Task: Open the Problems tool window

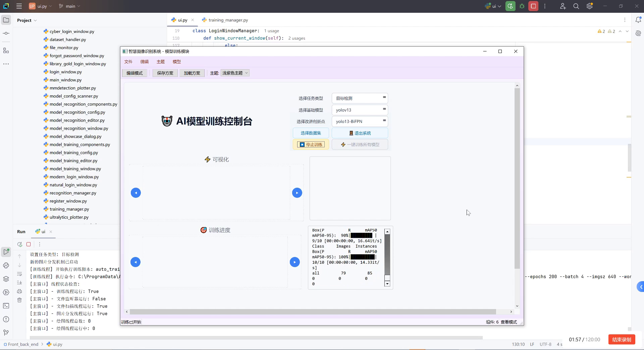Action: (x=6, y=318)
